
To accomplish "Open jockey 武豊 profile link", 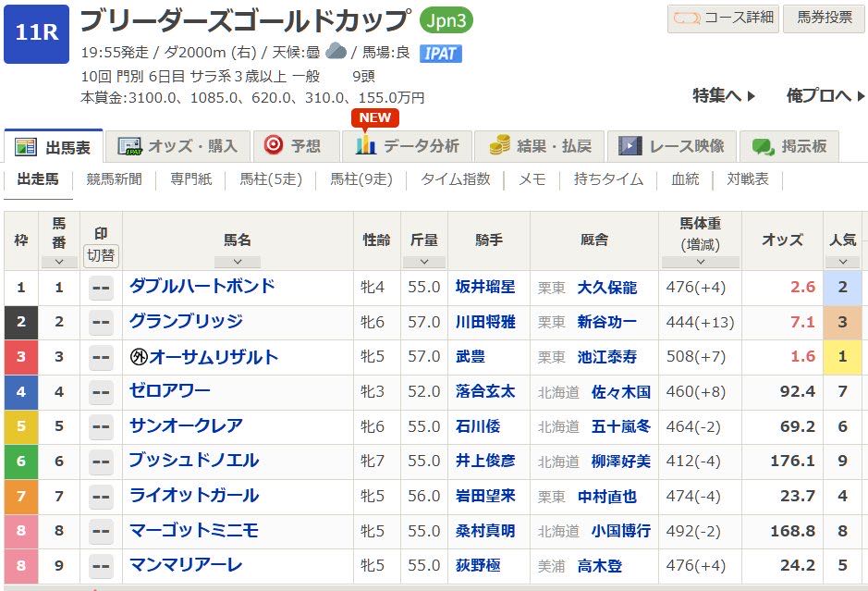I will point(470,357).
